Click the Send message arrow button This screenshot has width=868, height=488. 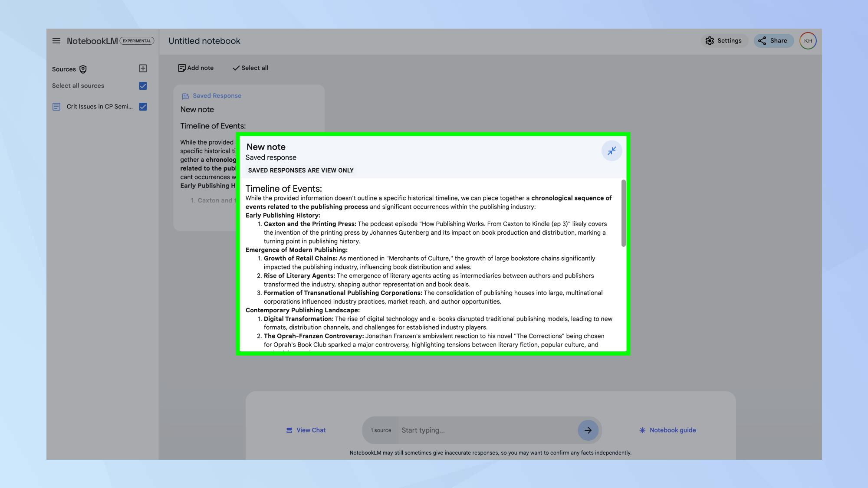[589, 429]
